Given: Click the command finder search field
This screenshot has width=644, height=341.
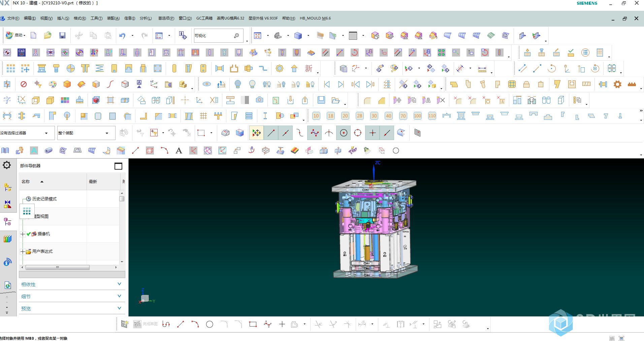Looking at the screenshot, I should [218, 36].
